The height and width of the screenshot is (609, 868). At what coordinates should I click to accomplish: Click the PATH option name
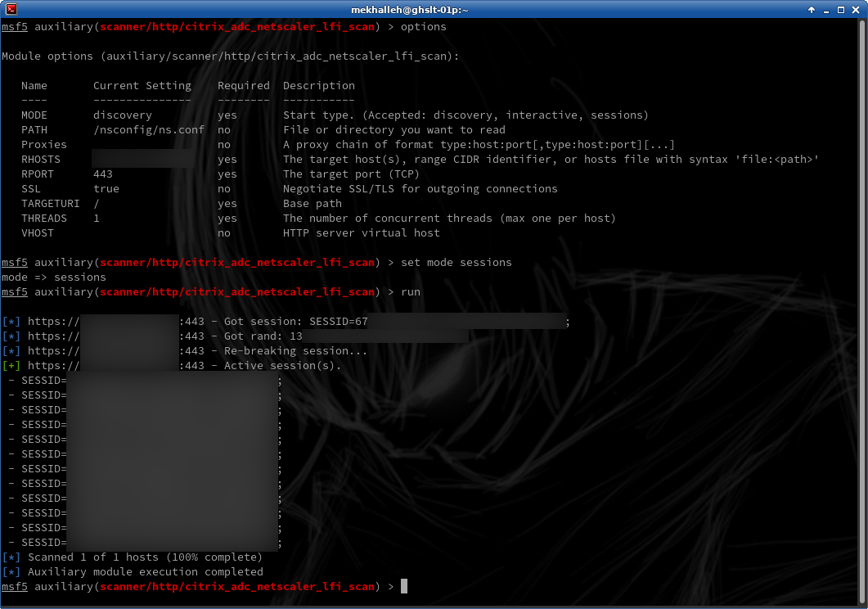[x=34, y=130]
